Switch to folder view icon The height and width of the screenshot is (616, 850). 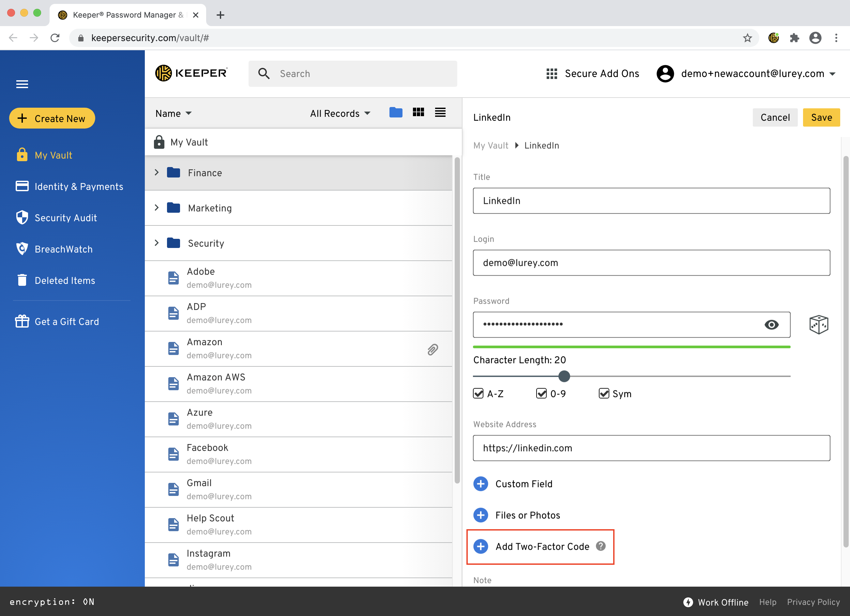[396, 113]
